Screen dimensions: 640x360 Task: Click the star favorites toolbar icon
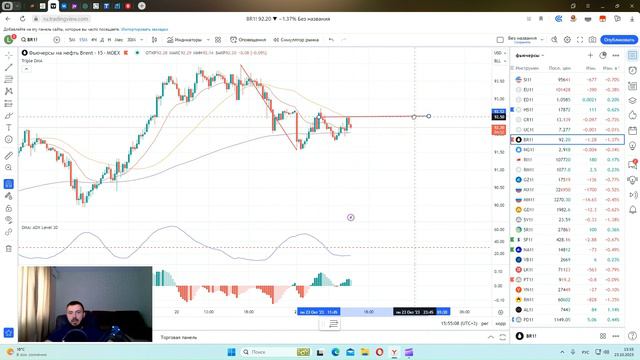[9, 333]
